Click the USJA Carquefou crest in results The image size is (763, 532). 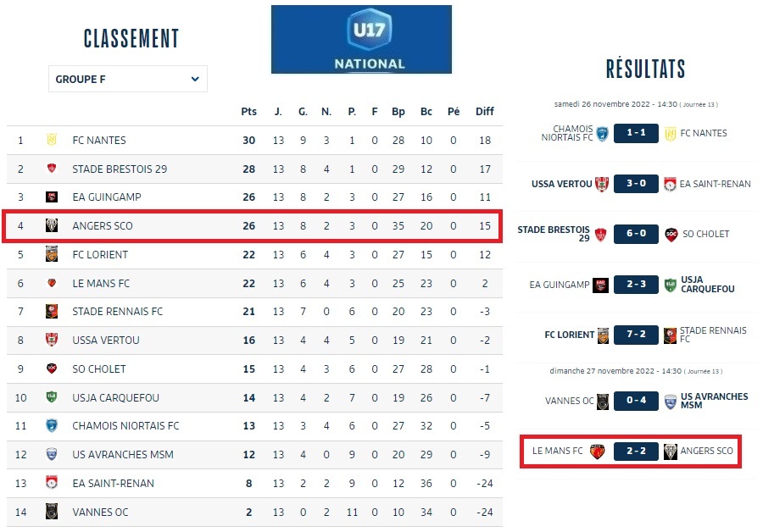(671, 285)
